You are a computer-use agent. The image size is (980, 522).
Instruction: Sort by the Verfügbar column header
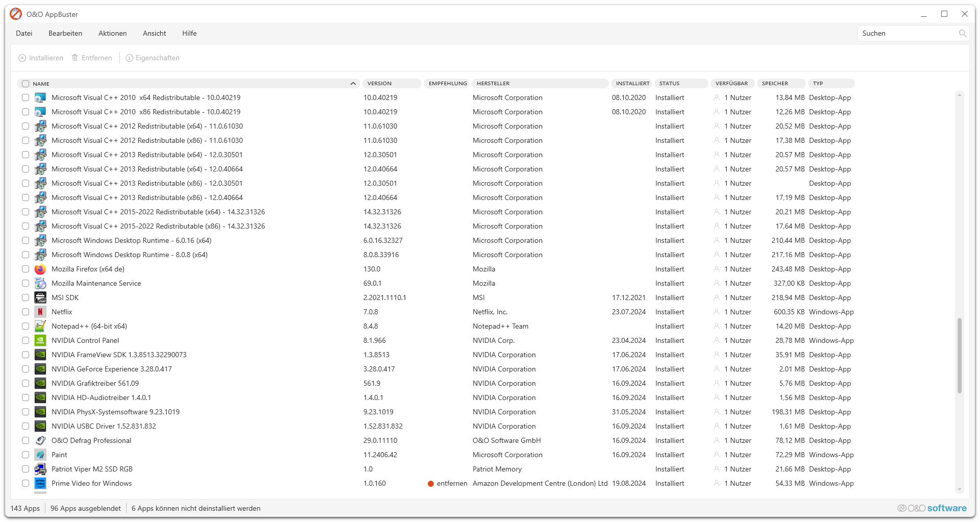[x=732, y=84]
